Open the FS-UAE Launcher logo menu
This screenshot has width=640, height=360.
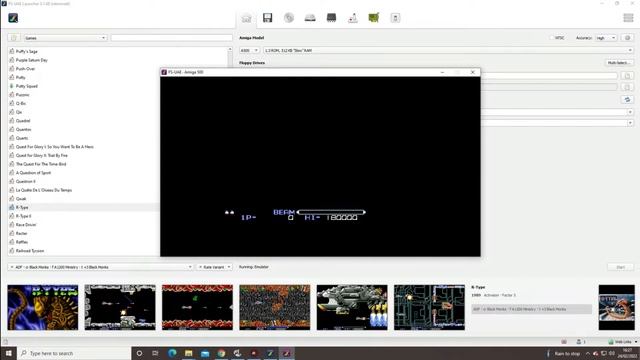13,18
